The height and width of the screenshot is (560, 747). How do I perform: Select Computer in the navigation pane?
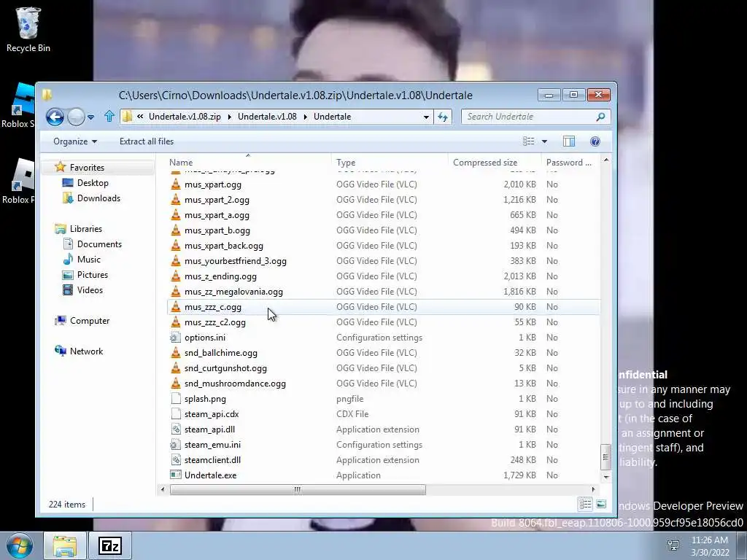[x=90, y=321]
